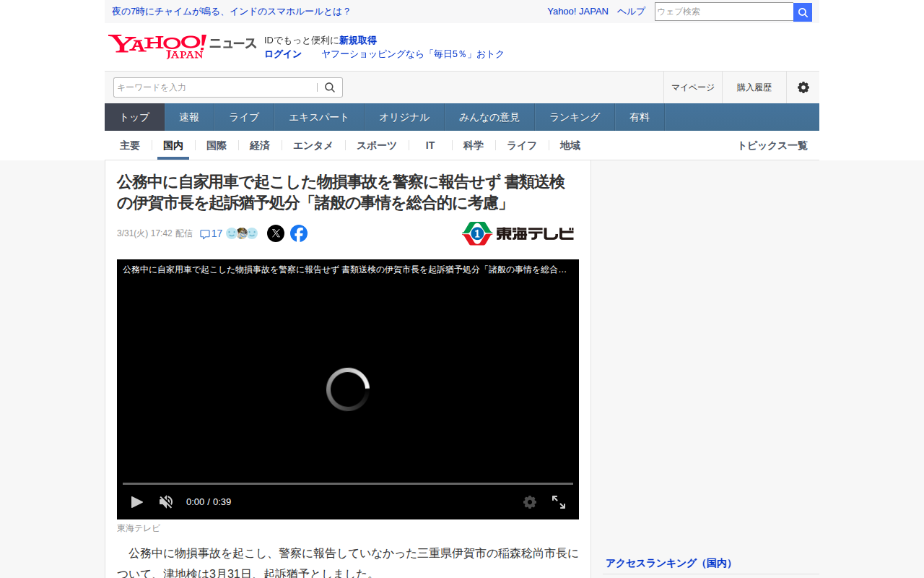Click the ログイン link
The height and width of the screenshot is (578, 924).
click(283, 54)
